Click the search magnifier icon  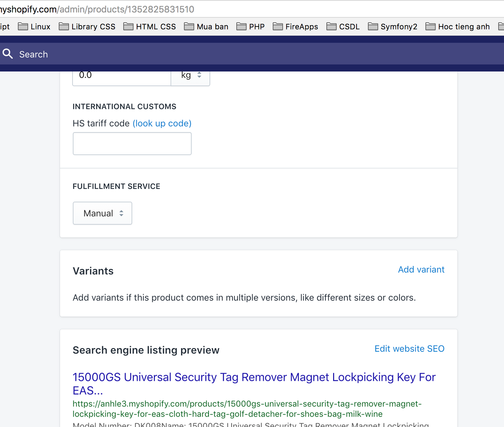[8, 54]
